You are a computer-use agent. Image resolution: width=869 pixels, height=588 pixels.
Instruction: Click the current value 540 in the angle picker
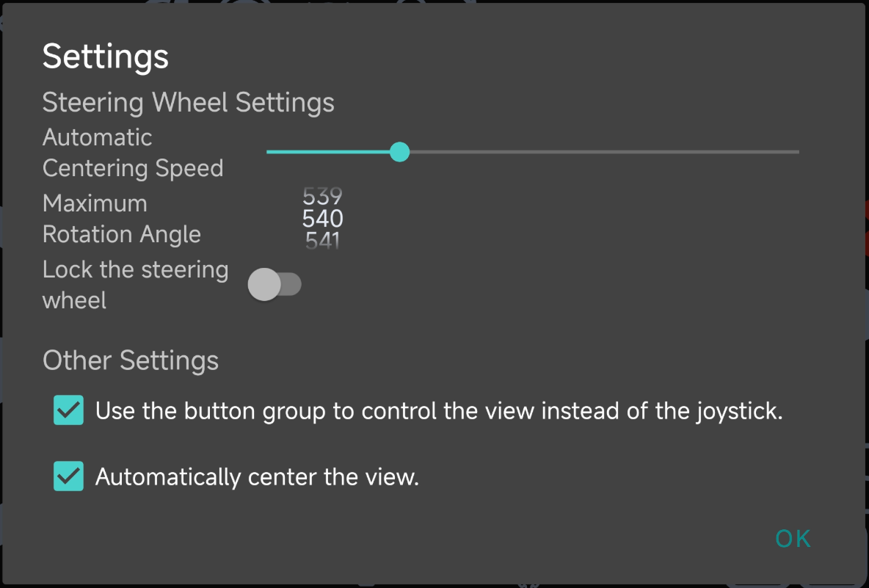pos(322,219)
